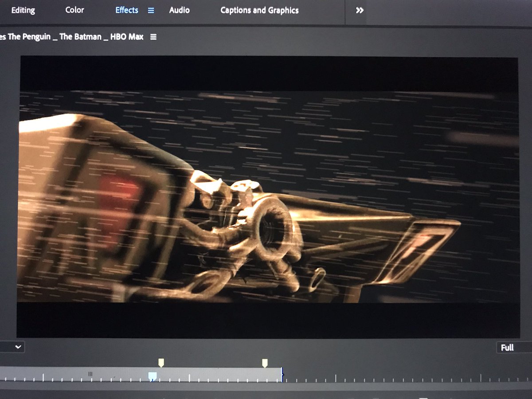Click the Out point edge on ruler
Image resolution: width=532 pixels, height=399 pixels.
click(x=282, y=375)
